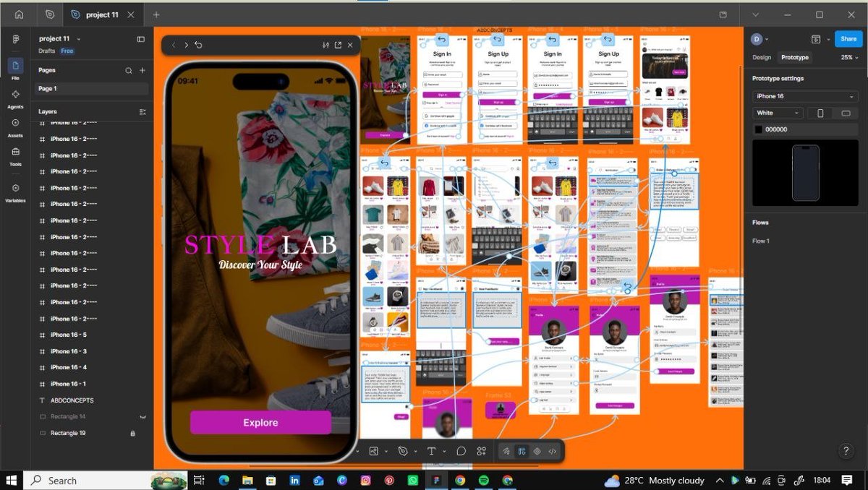Select the File sidebar panel
868x490 pixels.
15,68
